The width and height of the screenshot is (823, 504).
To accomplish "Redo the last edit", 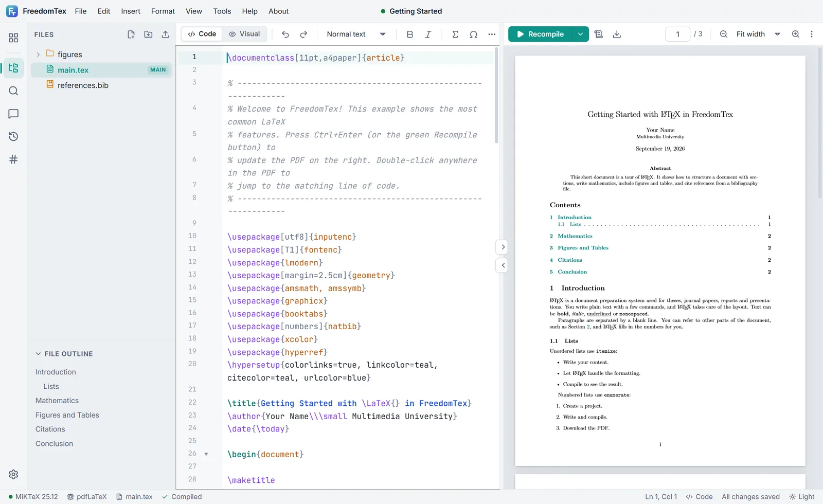I will click(x=303, y=34).
